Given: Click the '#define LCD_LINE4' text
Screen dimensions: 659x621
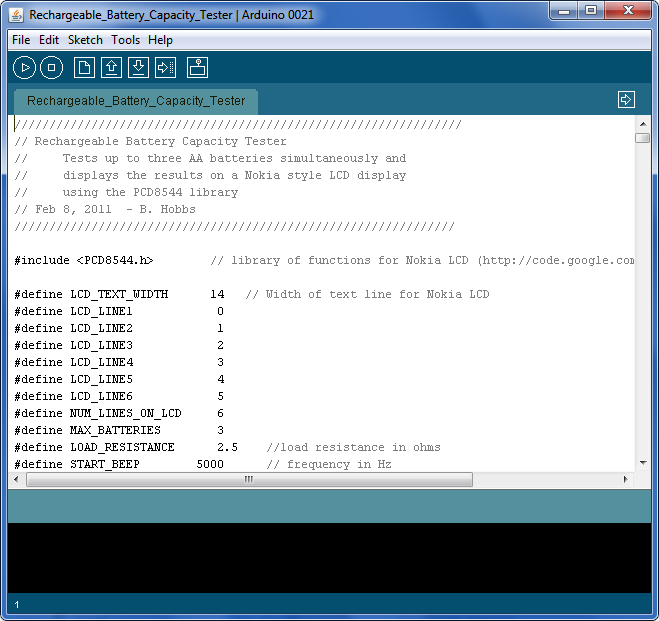Looking at the screenshot, I should point(74,362).
